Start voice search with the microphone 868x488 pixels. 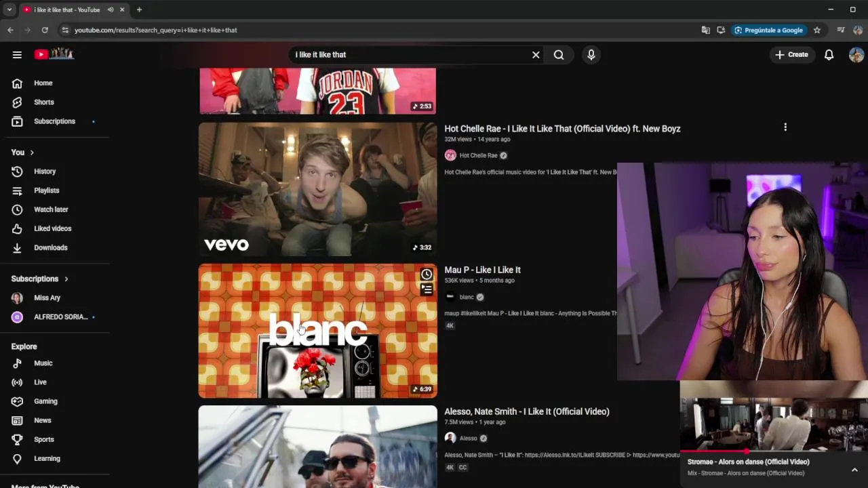pos(591,55)
